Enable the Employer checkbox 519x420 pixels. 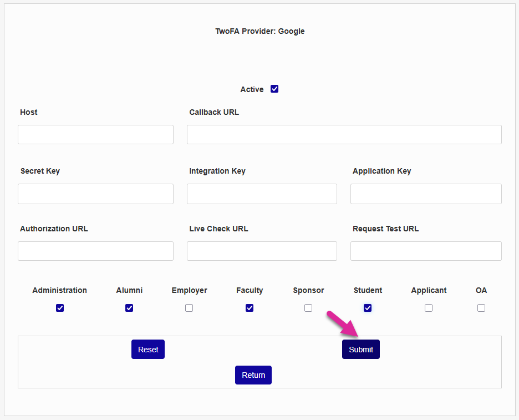(189, 308)
